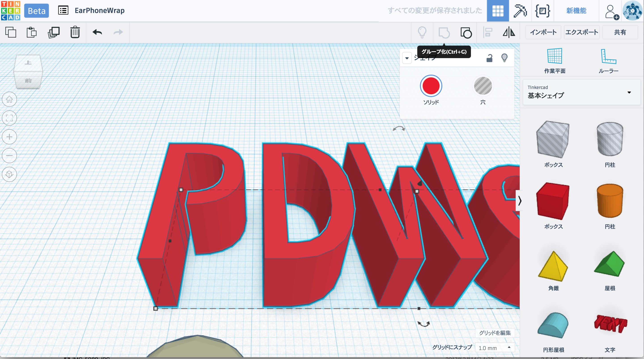This screenshot has height=359, width=644.
Task: Click zoom in plus button
Action: pyautogui.click(x=9, y=137)
